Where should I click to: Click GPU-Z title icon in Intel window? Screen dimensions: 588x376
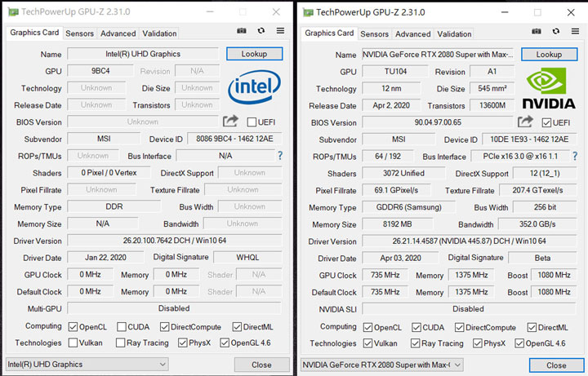pos(14,12)
